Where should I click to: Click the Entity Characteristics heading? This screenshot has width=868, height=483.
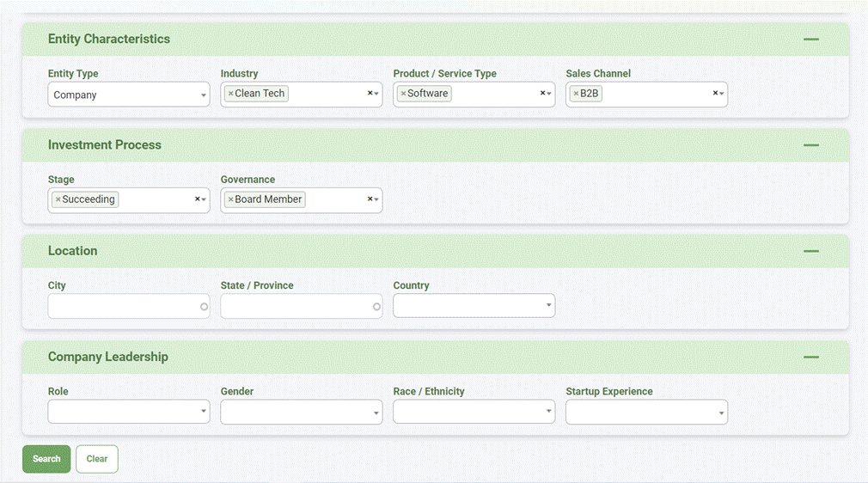[109, 39]
